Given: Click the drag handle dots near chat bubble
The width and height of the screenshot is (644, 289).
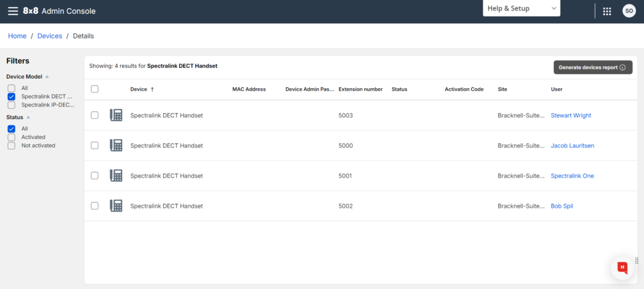Looking at the screenshot, I should pos(636,260).
